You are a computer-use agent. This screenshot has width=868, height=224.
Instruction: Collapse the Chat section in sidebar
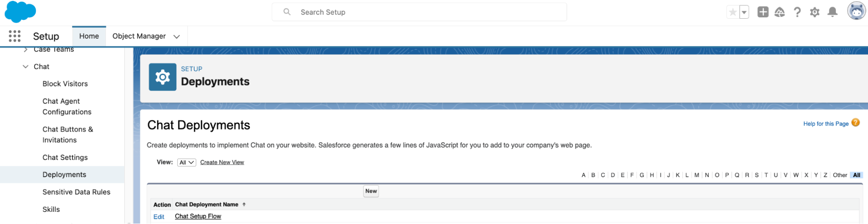[x=26, y=66]
